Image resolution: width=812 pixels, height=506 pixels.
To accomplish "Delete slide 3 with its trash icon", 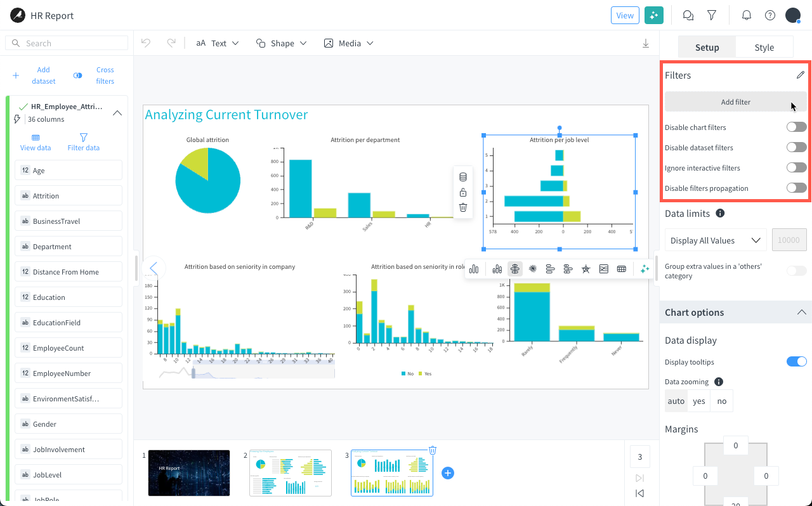I will pos(433,450).
